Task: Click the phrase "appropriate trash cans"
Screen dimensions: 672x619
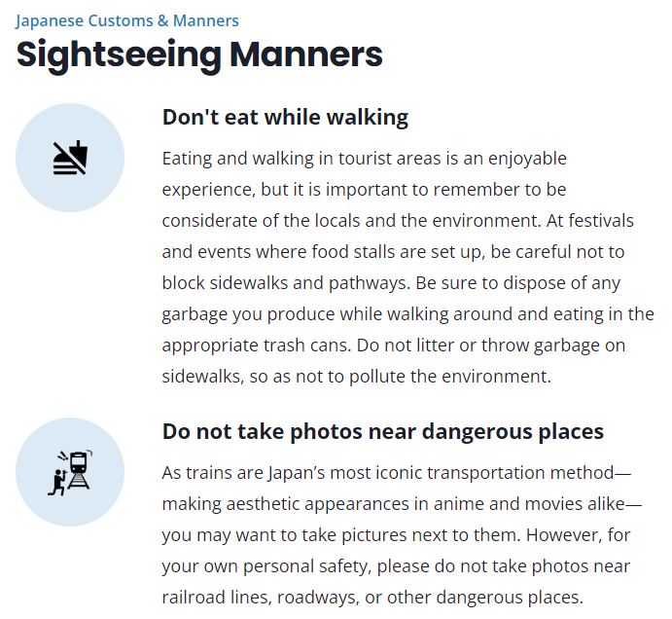Action: click(257, 346)
